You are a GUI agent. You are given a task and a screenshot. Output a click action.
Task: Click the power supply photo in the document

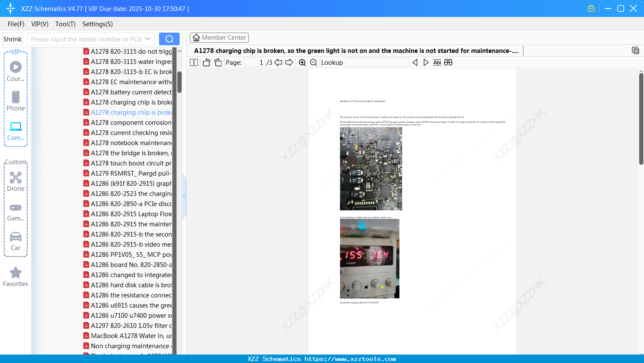click(370, 258)
